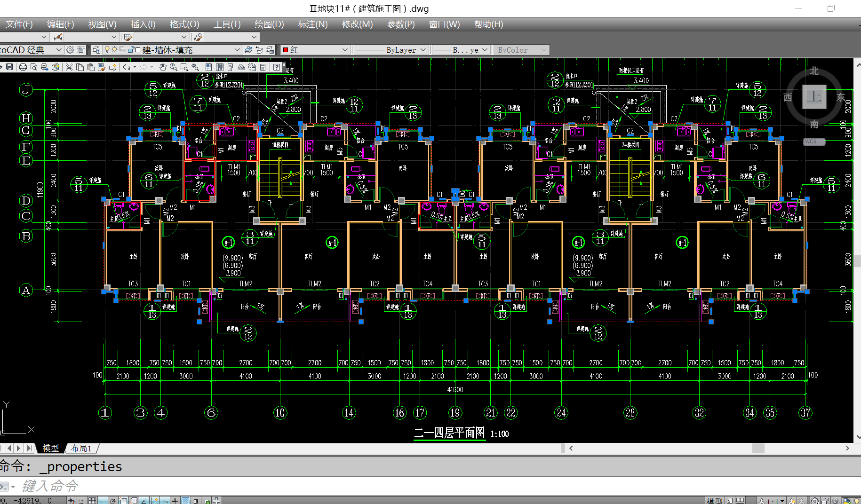Open the Properties palette icon

click(208, 67)
